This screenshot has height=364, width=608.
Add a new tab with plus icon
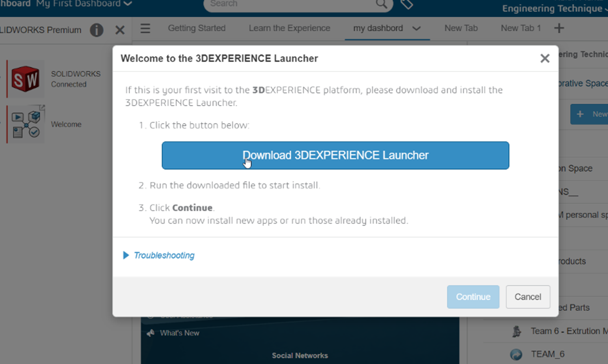pos(559,29)
